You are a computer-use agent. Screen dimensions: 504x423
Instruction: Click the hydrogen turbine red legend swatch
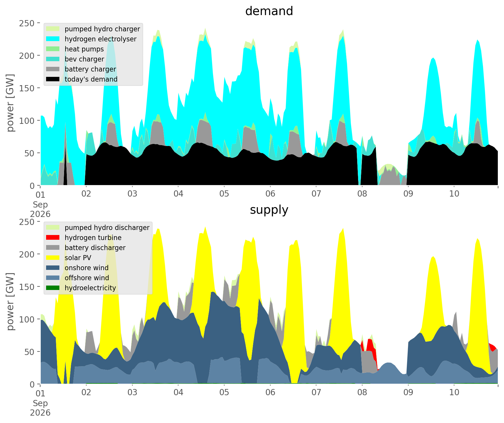click(53, 238)
